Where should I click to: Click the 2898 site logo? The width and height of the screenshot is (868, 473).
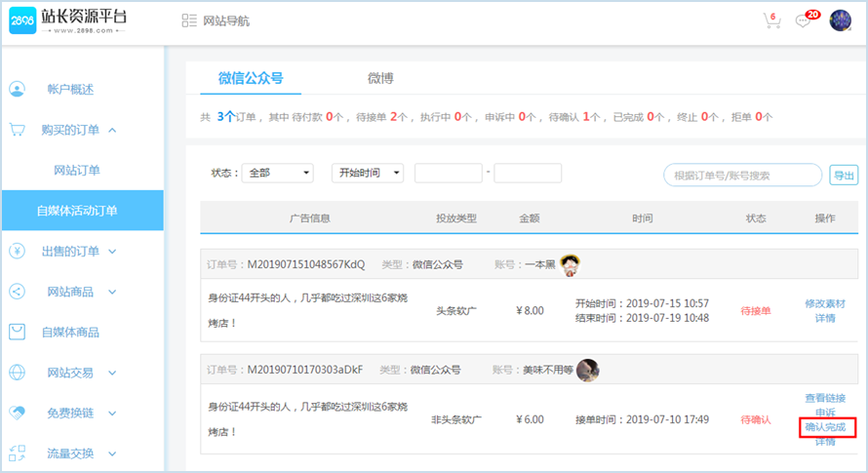point(67,20)
